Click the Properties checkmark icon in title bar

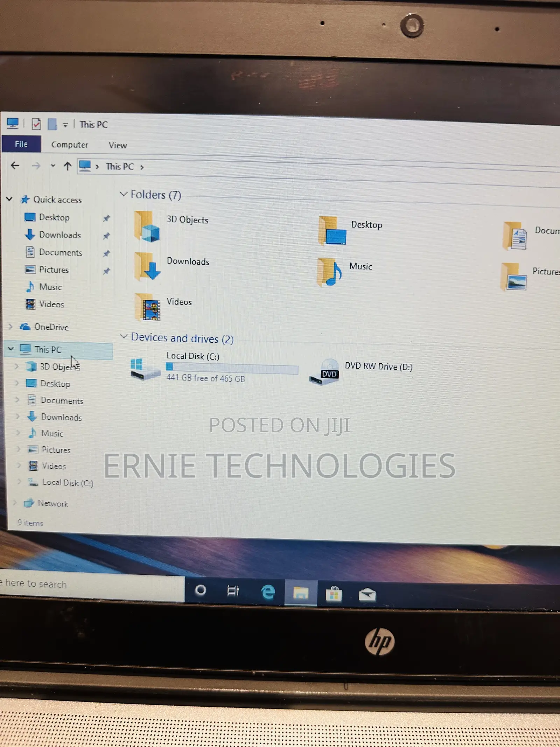36,124
